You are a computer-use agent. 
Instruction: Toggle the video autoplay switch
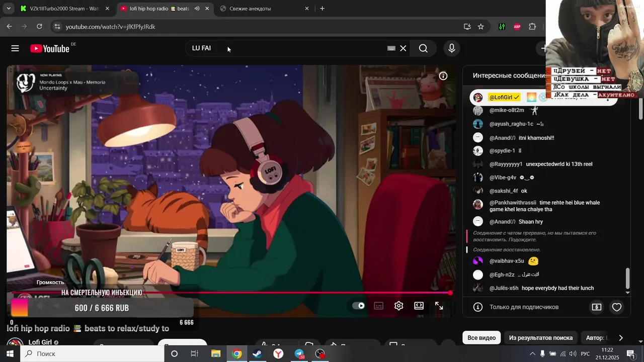(359, 306)
